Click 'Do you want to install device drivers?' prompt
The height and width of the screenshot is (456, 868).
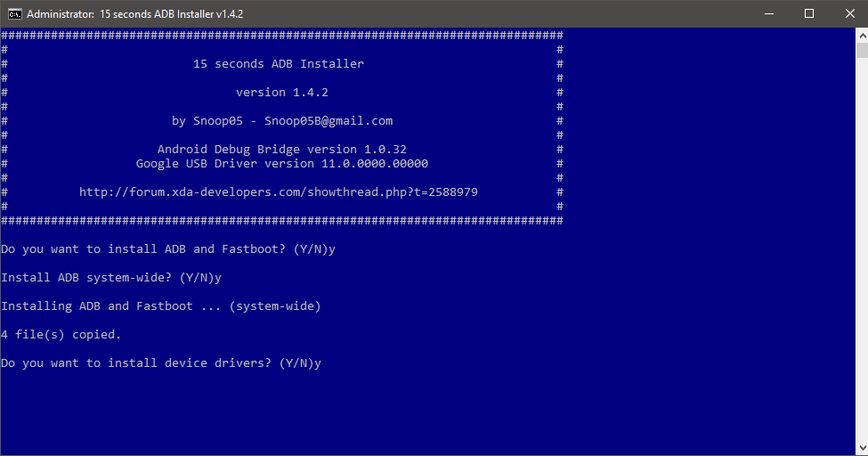[161, 363]
